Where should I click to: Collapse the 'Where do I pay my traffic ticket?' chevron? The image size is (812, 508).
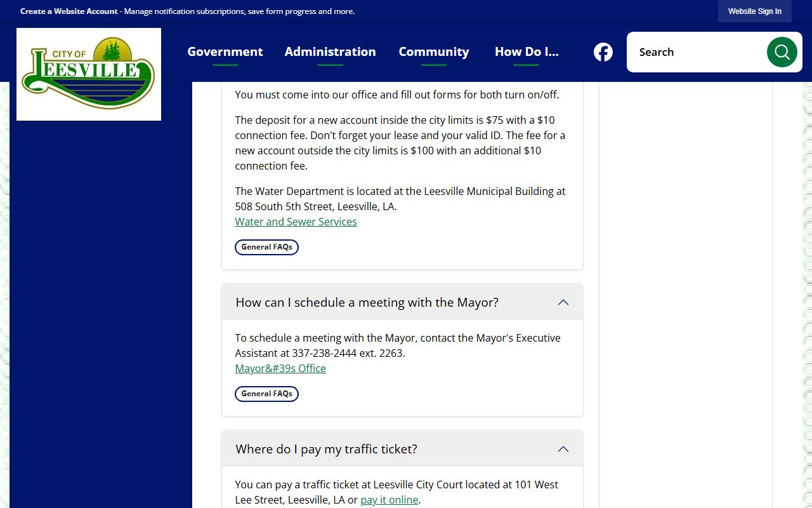pyautogui.click(x=563, y=449)
